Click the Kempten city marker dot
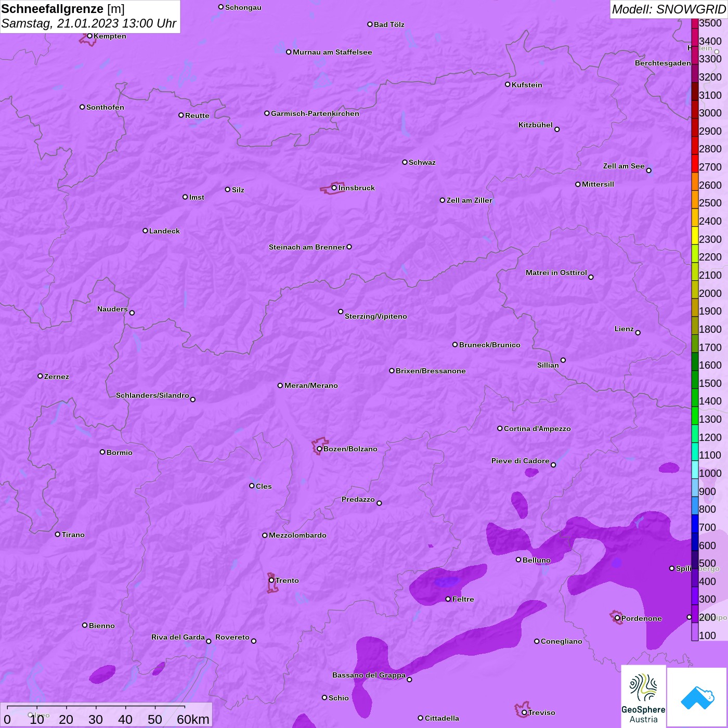Screen dimensions: 728x728 89,36
